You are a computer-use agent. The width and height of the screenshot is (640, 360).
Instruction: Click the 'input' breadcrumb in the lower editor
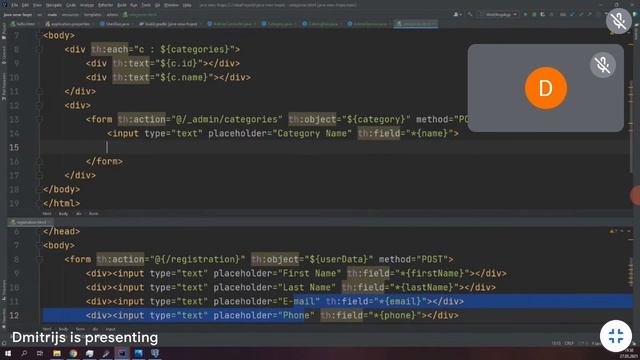coord(111,329)
